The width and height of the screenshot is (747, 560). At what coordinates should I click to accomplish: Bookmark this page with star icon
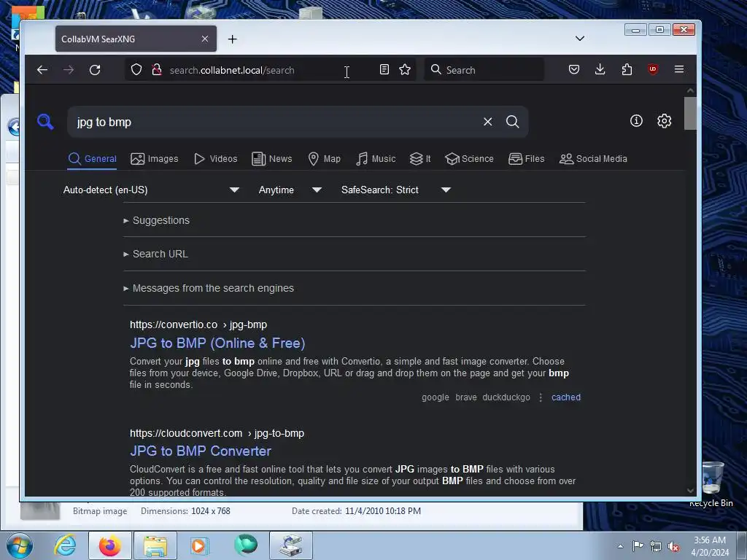click(x=405, y=69)
